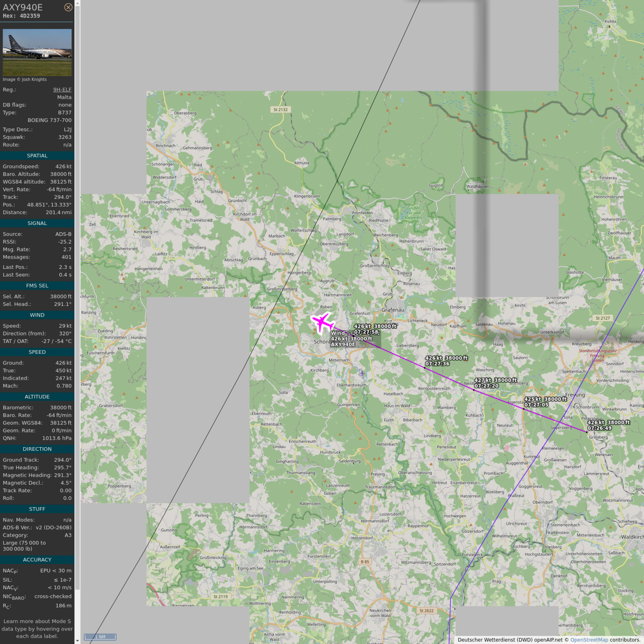Click the SIGNAL section header
Screen dimensions: 644x644
(37, 223)
